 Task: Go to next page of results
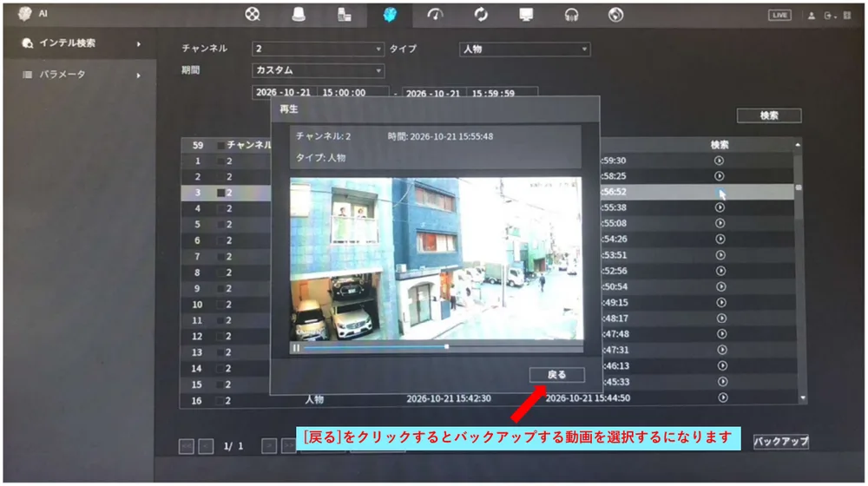pyautogui.click(x=269, y=445)
